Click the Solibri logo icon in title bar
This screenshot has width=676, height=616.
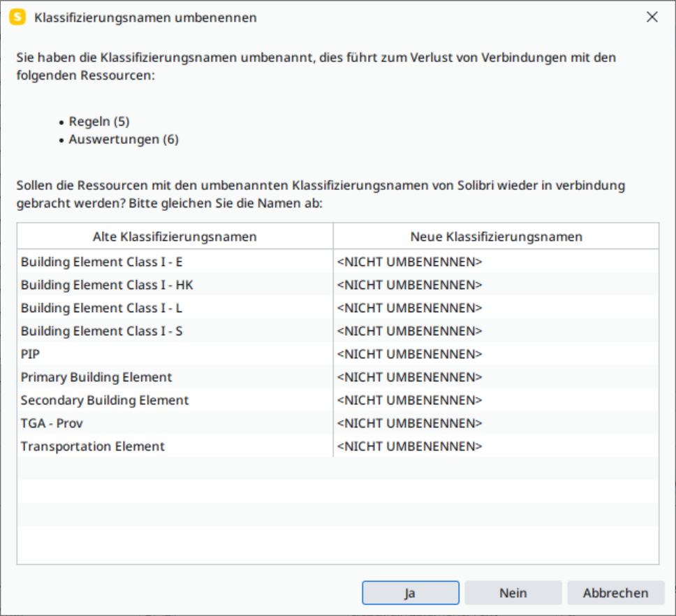(x=17, y=17)
